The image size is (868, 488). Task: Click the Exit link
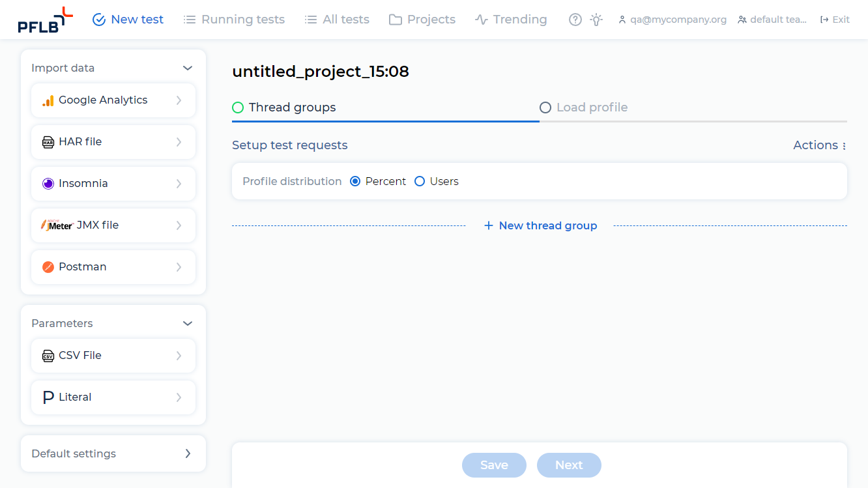(835, 20)
